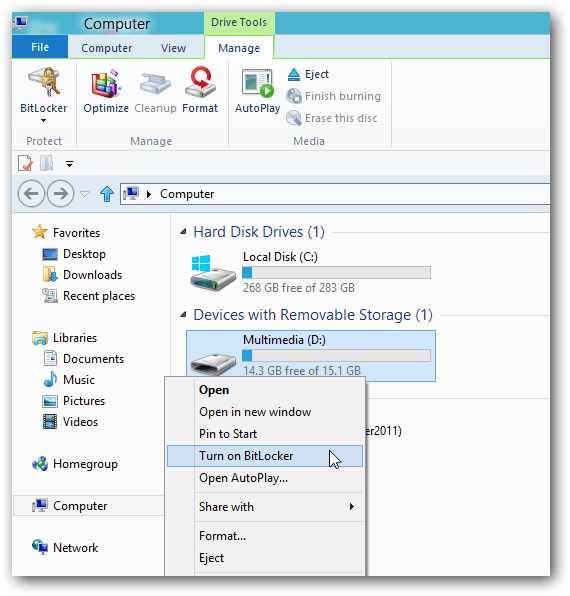Screen dimensions: 570x596
Task: Switch to the Manage ribbon tab
Action: [239, 48]
